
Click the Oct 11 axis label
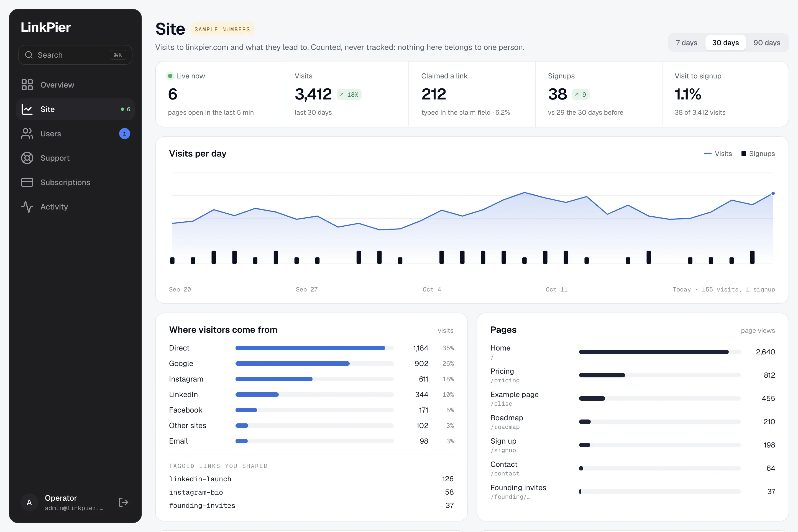[556, 289]
